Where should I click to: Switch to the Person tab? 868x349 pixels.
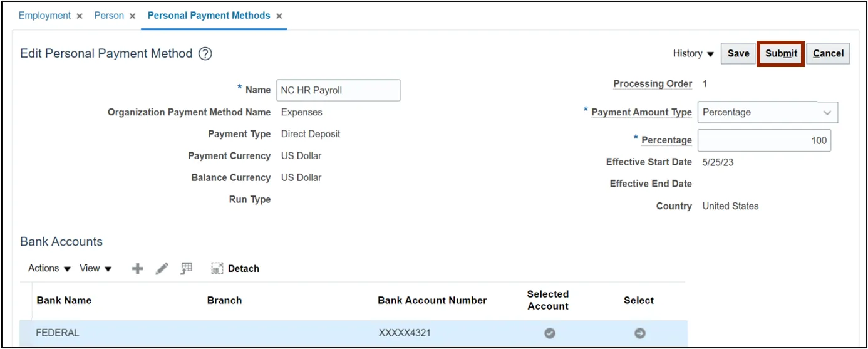pyautogui.click(x=109, y=16)
